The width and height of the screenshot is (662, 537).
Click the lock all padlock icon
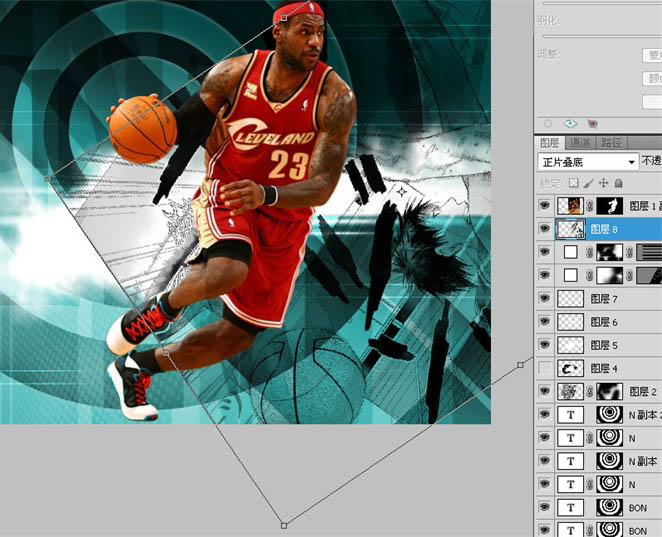point(619,183)
